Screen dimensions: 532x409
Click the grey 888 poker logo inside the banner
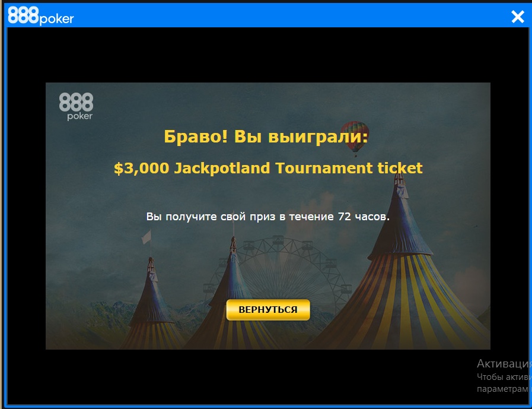[x=76, y=106]
